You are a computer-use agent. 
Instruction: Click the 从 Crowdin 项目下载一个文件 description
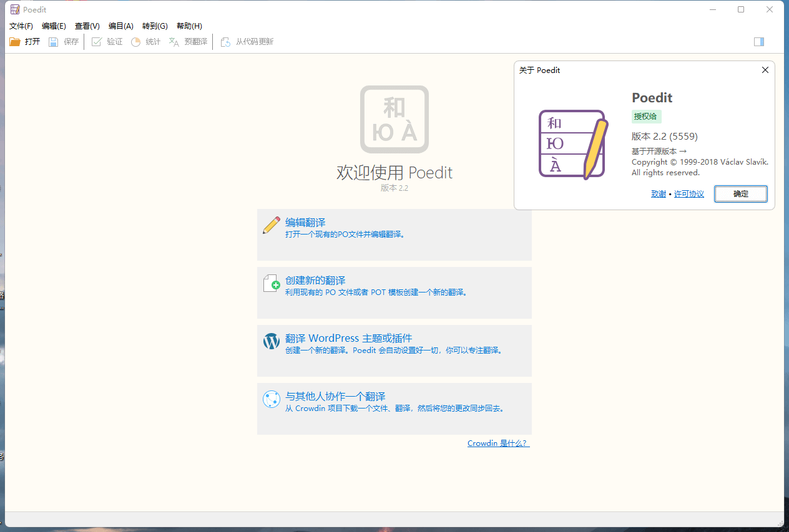coord(394,409)
